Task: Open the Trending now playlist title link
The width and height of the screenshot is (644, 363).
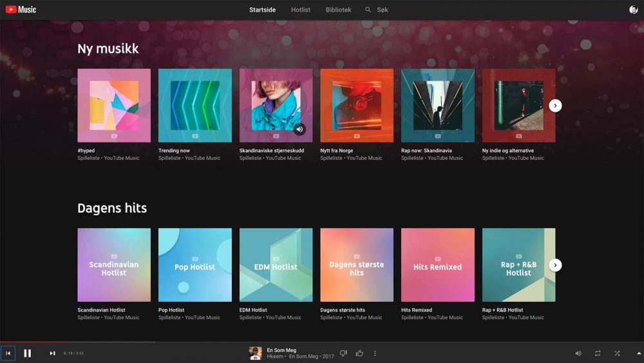Action: (x=174, y=151)
